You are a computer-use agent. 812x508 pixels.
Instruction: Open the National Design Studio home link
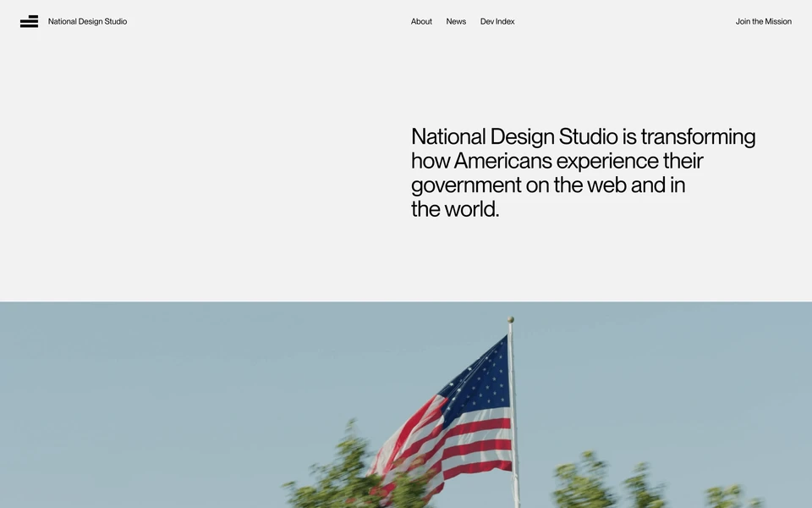pyautogui.click(x=87, y=21)
